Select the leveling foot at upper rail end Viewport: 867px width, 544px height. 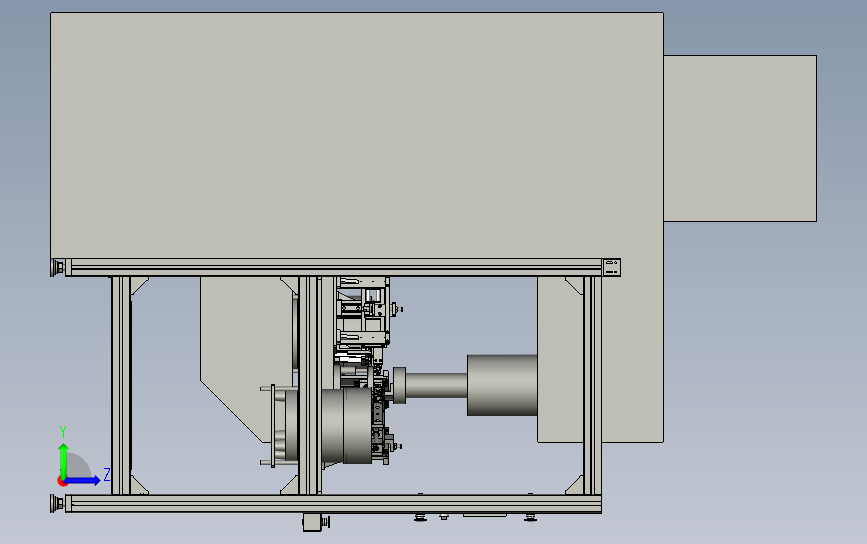(x=58, y=268)
